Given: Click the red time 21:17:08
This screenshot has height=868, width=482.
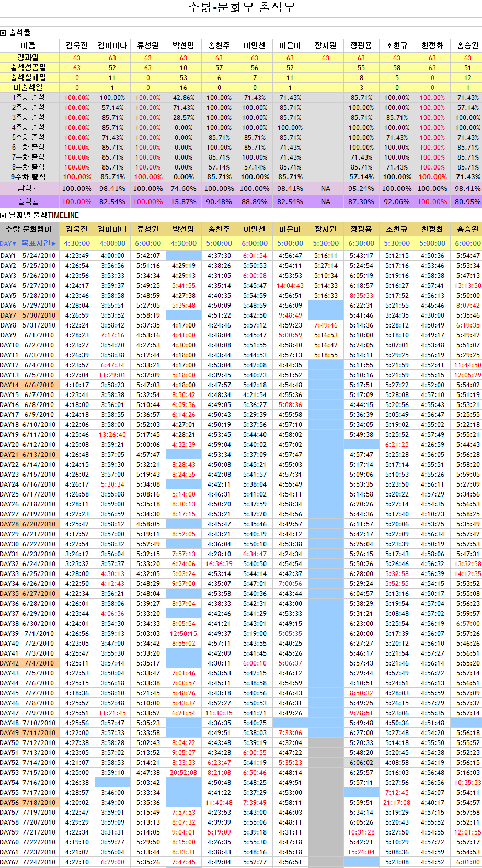Looking at the screenshot, I should 397,803.
